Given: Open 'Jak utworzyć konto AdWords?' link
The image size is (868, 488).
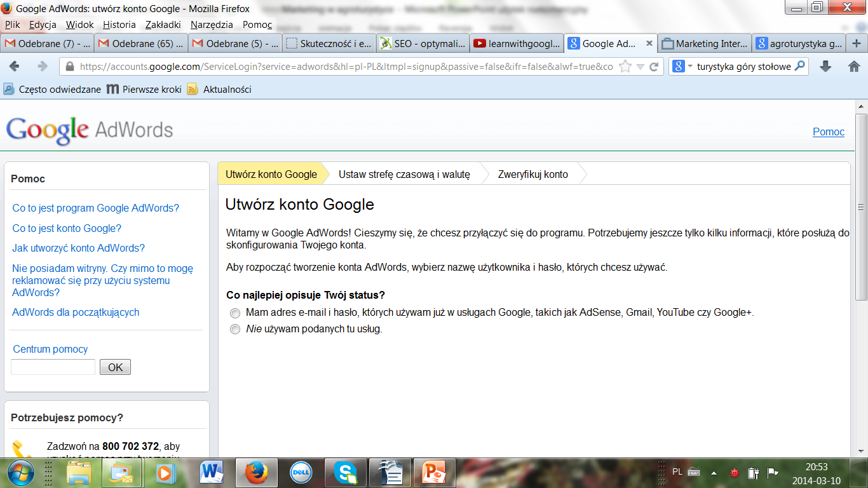Looking at the screenshot, I should pyautogui.click(x=79, y=248).
